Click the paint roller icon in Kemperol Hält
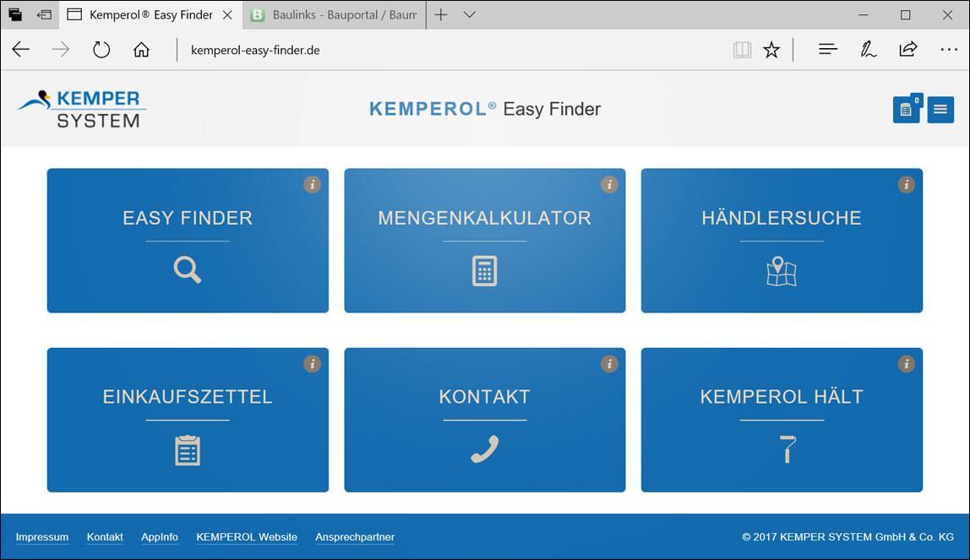970x560 pixels. click(x=787, y=449)
